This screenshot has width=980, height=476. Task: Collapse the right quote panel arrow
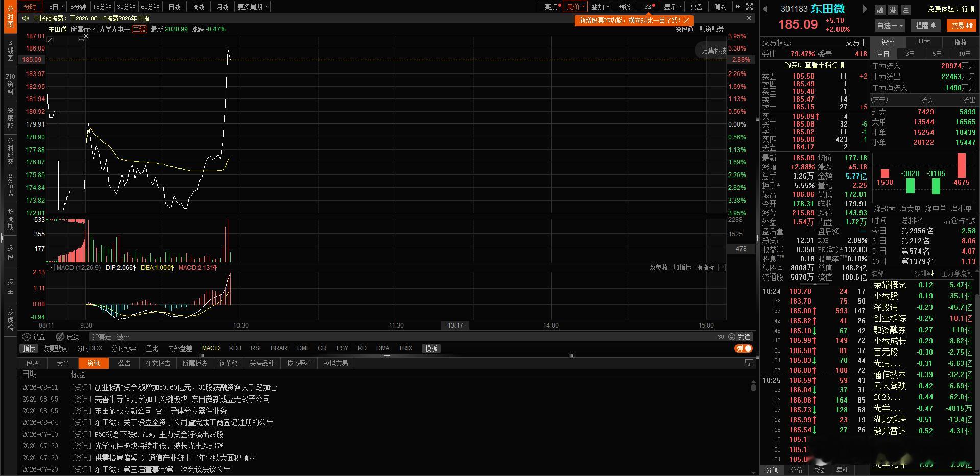pyautogui.click(x=757, y=238)
